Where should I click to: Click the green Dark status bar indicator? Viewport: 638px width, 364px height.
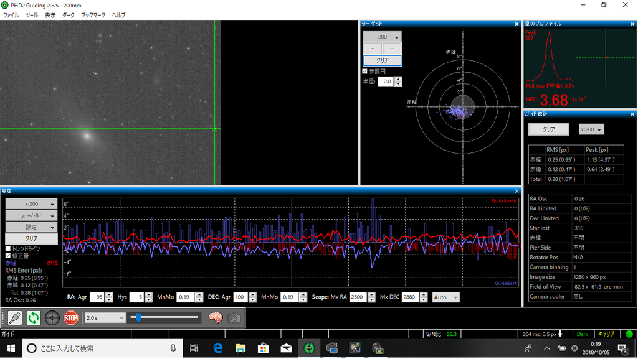583,334
